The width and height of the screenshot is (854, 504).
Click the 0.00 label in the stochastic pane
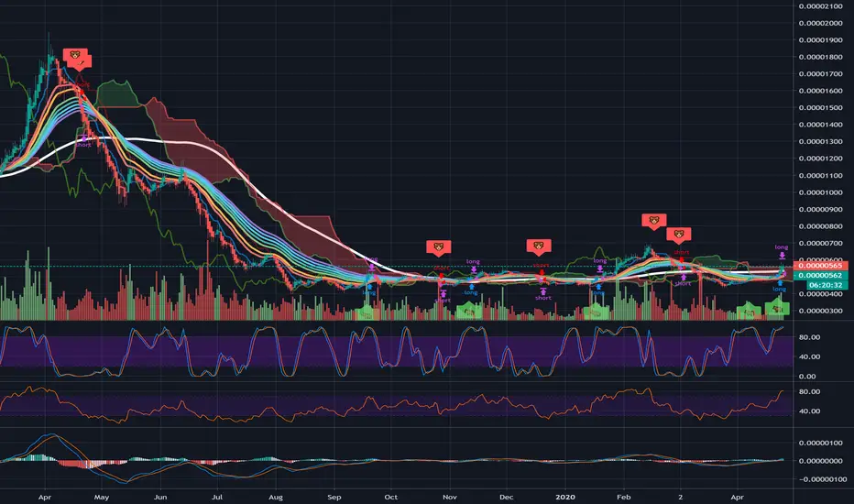click(807, 377)
